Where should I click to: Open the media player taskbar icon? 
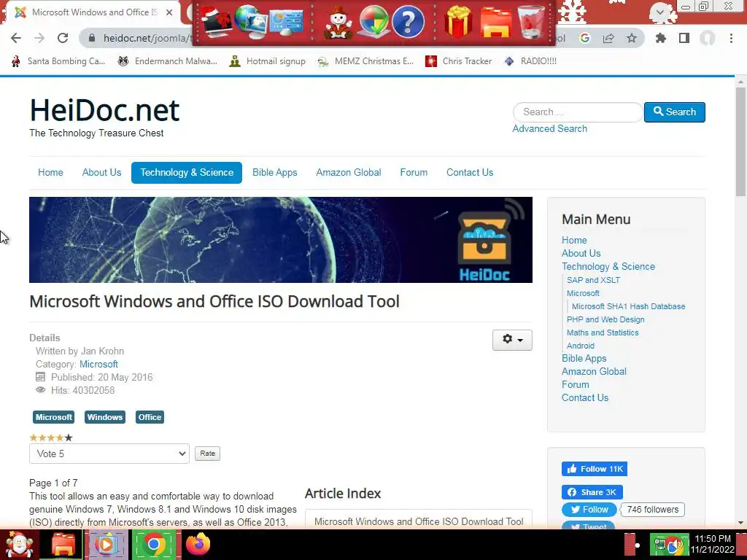pos(107,545)
